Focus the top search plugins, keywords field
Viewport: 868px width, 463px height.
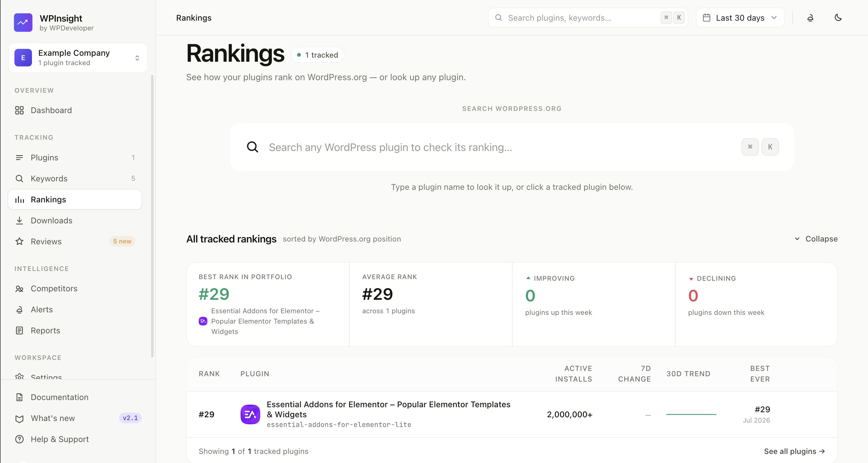point(588,18)
